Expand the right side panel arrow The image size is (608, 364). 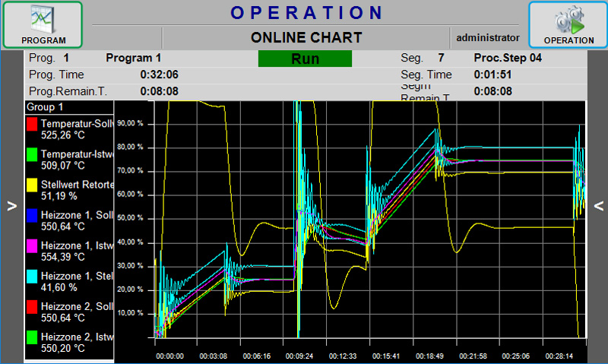(x=598, y=207)
